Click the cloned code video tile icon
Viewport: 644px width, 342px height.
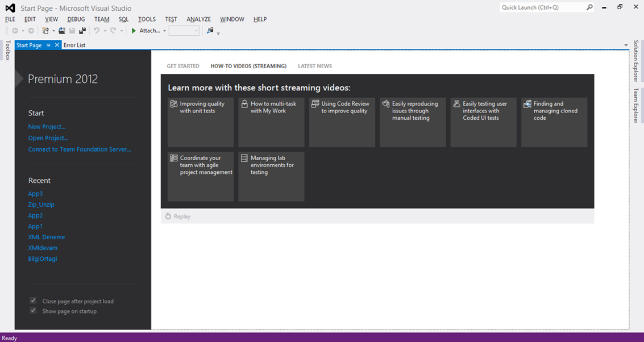pyautogui.click(x=527, y=105)
